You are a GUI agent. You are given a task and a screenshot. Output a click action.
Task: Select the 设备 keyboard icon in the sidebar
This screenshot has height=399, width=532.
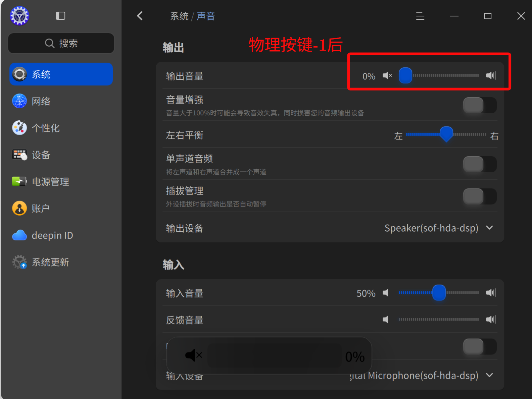19,155
